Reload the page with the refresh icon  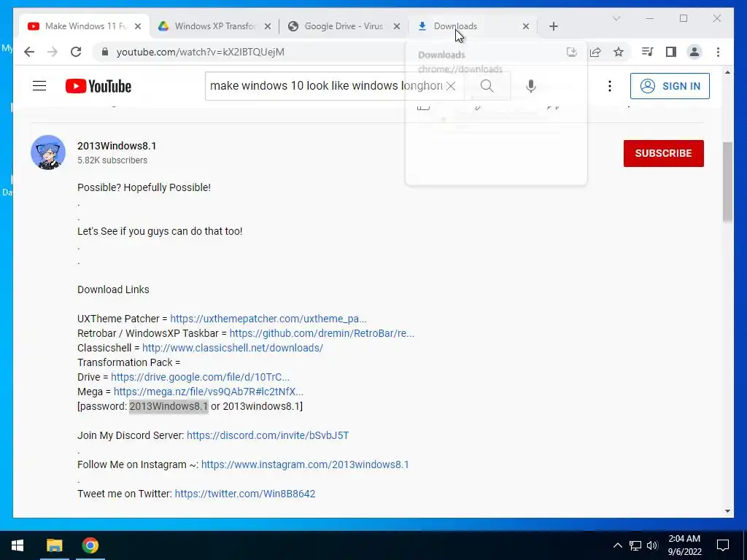click(x=76, y=52)
